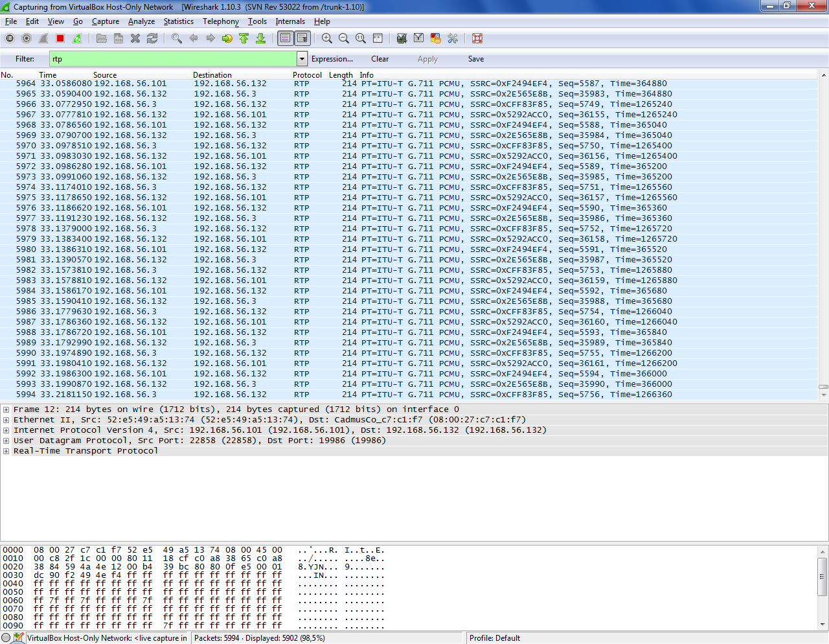The width and height of the screenshot is (829, 644).
Task: Expand the Real-Time Transport Protocol row
Action: click(x=6, y=451)
